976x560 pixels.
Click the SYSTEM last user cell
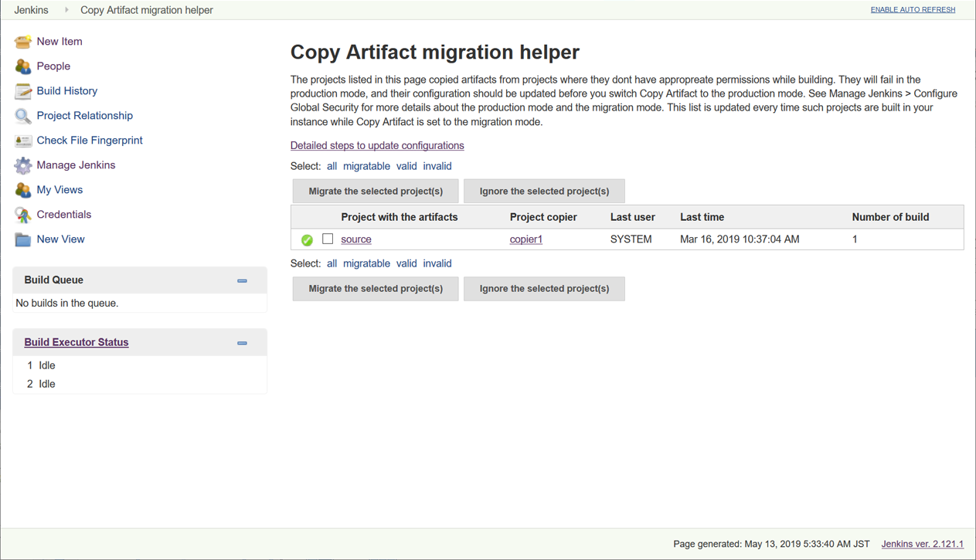(x=631, y=239)
